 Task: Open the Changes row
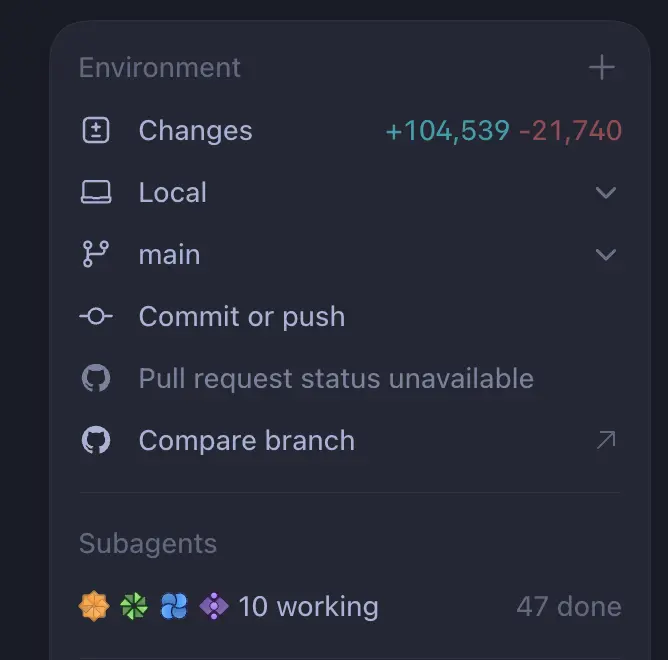[351, 130]
